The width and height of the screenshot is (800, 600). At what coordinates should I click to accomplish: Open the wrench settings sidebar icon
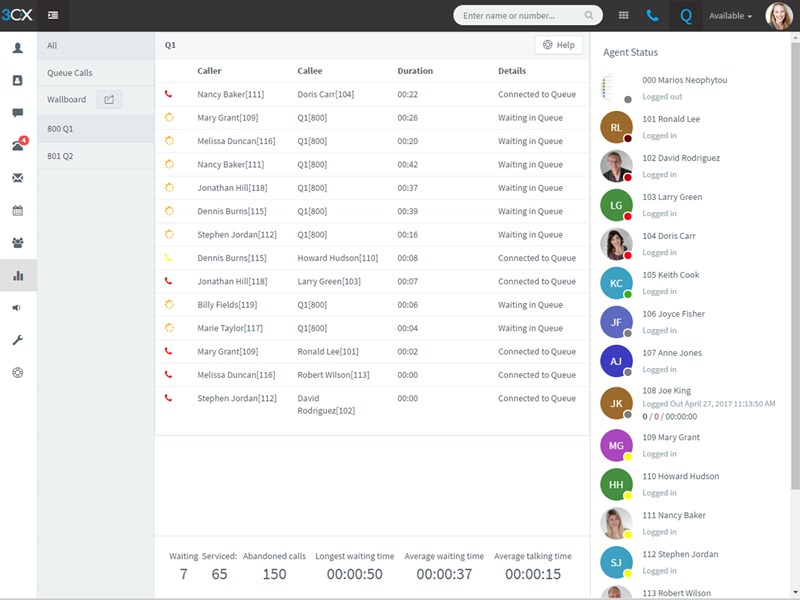pyautogui.click(x=18, y=340)
